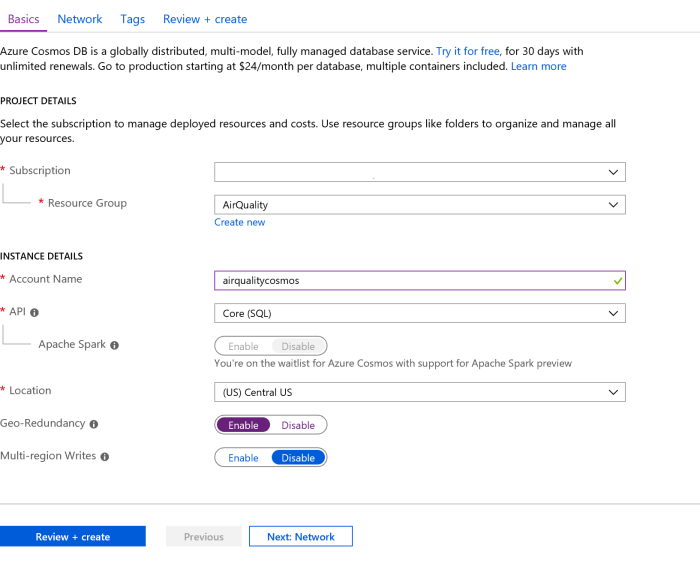
Task: Set Multi-region Writes to Enable
Action: (243, 458)
